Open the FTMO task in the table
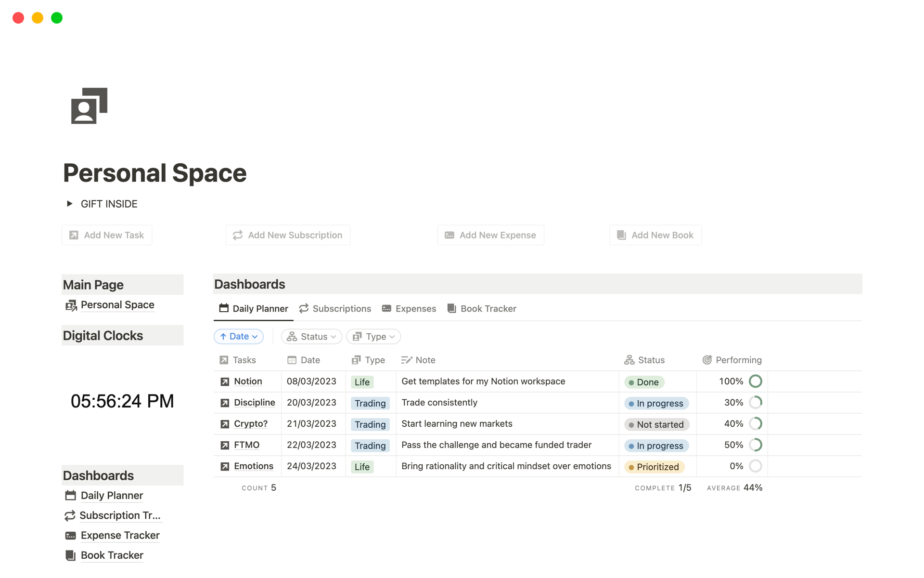 click(x=246, y=445)
